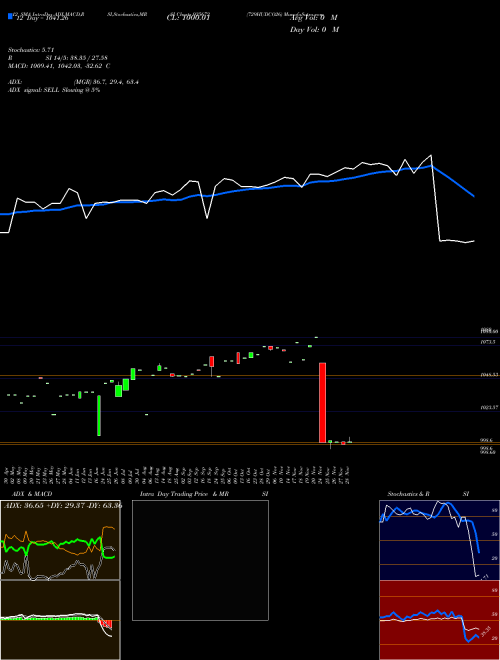Click the "CL: 1000.01" closing price label
This screenshot has width=500, height=660.
click(x=188, y=18)
